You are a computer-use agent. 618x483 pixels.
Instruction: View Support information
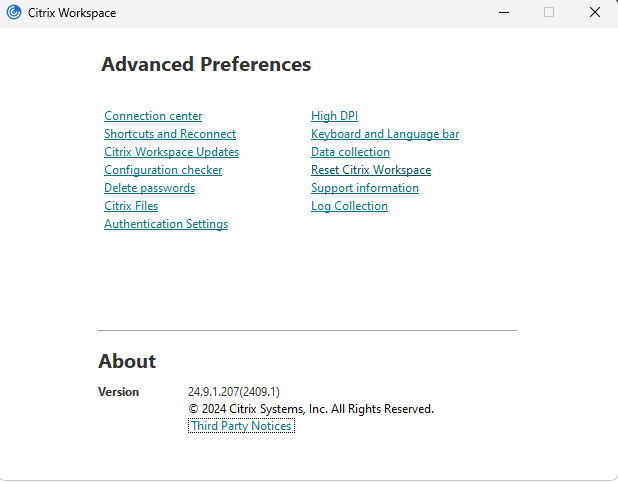point(365,188)
